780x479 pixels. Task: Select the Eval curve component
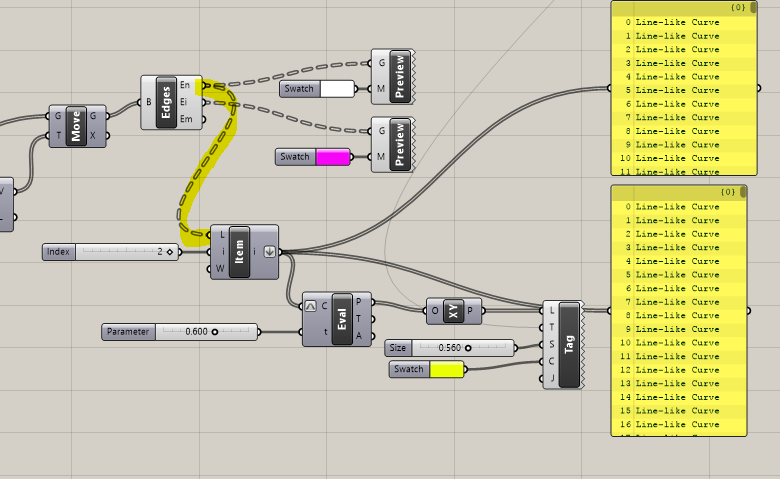342,319
